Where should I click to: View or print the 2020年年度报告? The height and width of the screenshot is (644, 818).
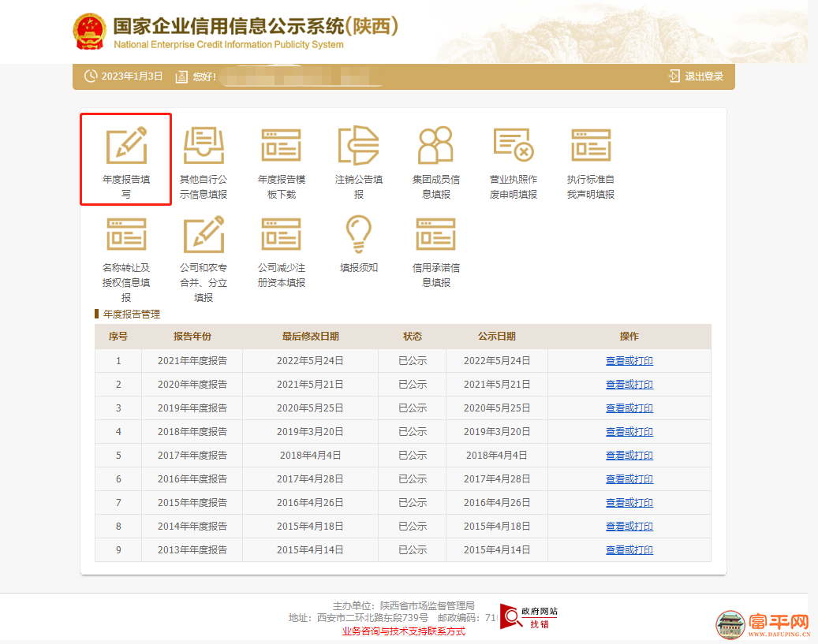click(629, 385)
